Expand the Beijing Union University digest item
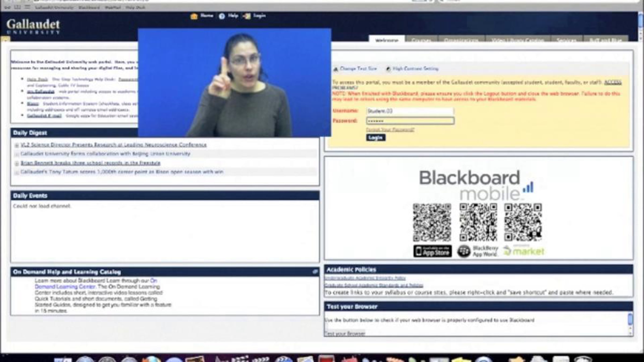The image size is (644, 362). tap(17, 154)
